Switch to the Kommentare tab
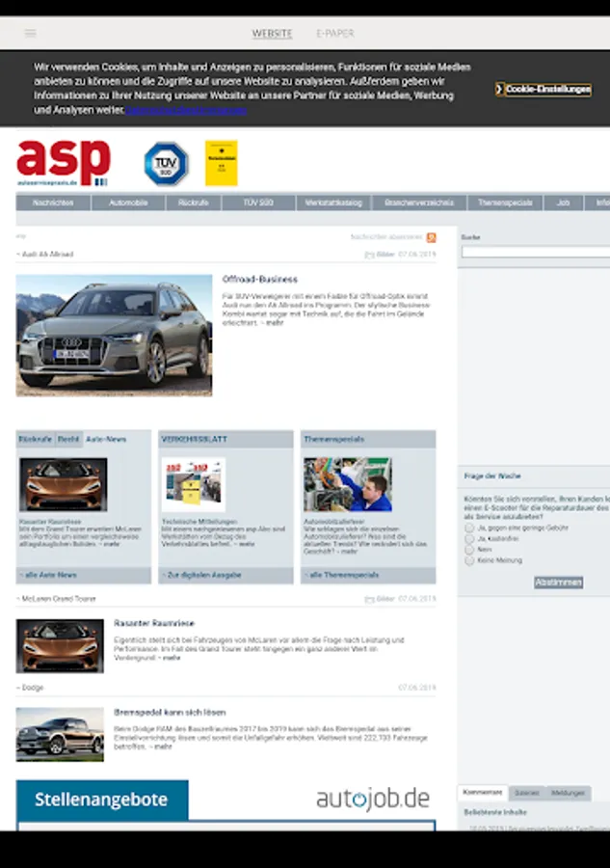The image size is (610, 868). [x=482, y=793]
